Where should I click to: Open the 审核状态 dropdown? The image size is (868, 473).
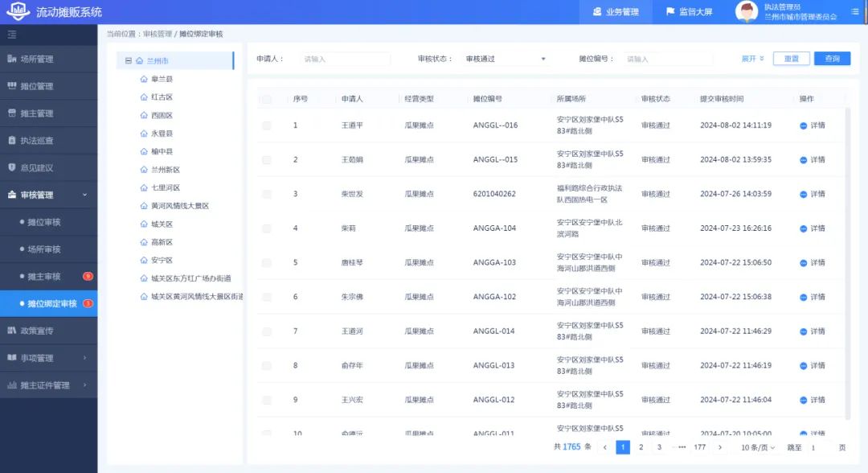point(505,59)
